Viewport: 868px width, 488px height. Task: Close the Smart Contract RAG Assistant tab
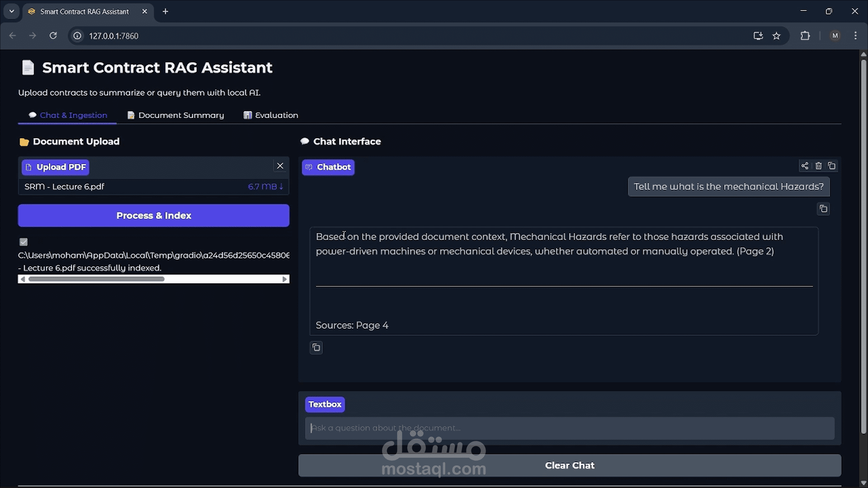tap(145, 11)
